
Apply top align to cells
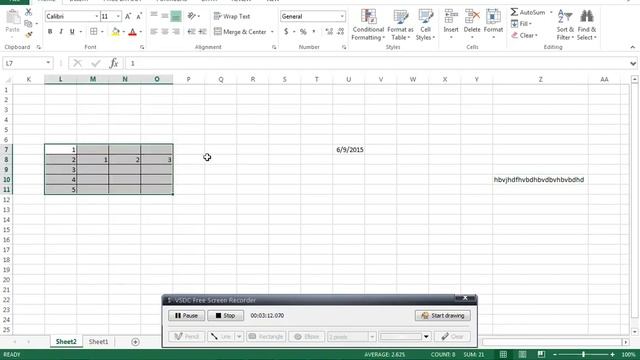154,16
